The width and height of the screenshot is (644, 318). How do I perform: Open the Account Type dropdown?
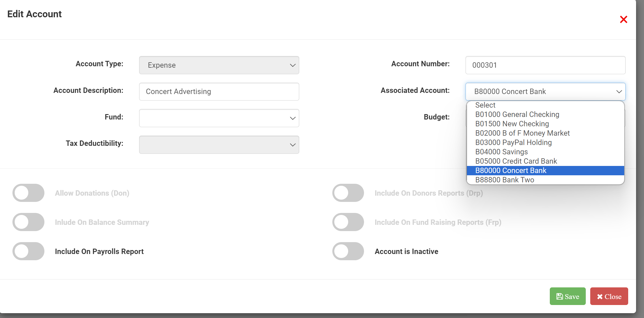tap(219, 65)
